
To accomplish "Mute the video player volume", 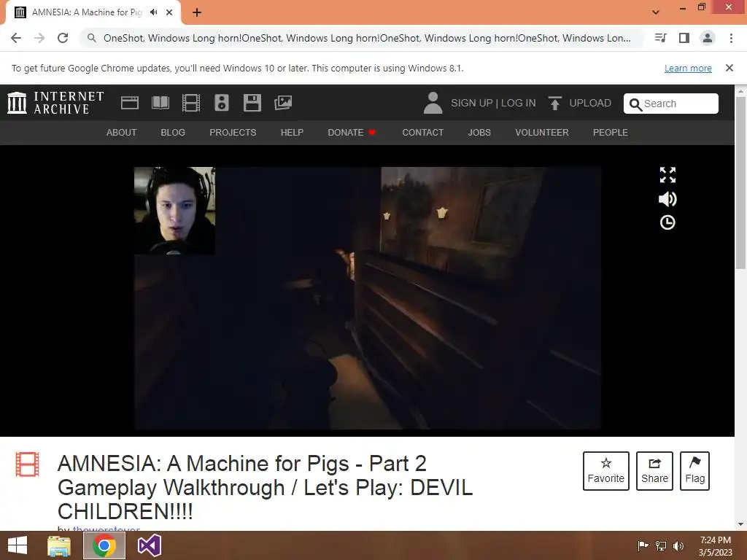I will click(x=667, y=199).
